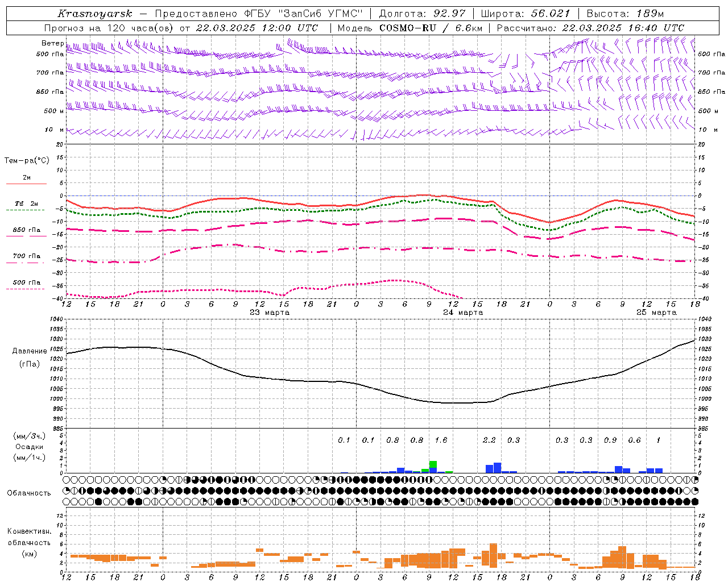This screenshot has width=728, height=582.
Task: Click the '700 гПа' temperature legend entry
Action: [x=26, y=256]
